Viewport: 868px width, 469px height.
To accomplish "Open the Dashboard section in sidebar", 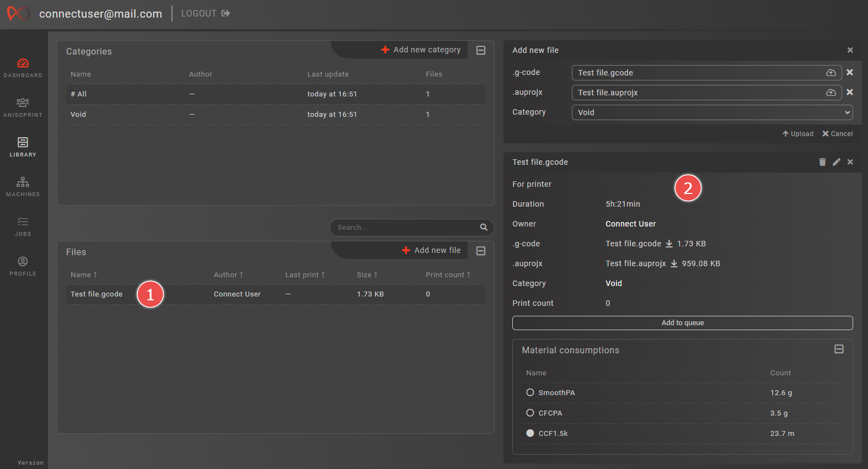I will click(23, 68).
